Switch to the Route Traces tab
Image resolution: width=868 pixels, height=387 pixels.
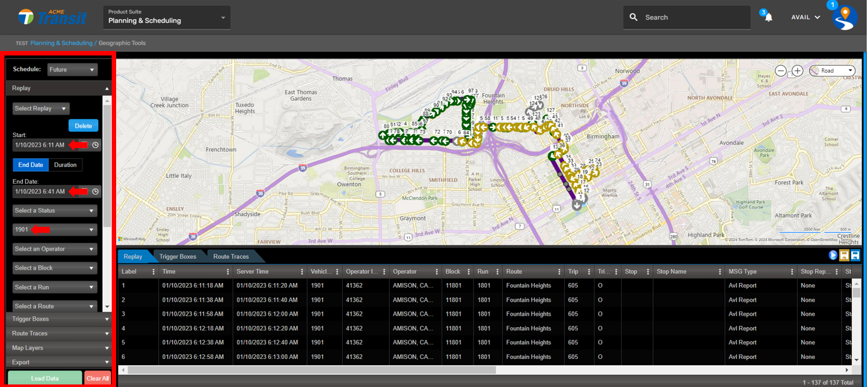[231, 256]
